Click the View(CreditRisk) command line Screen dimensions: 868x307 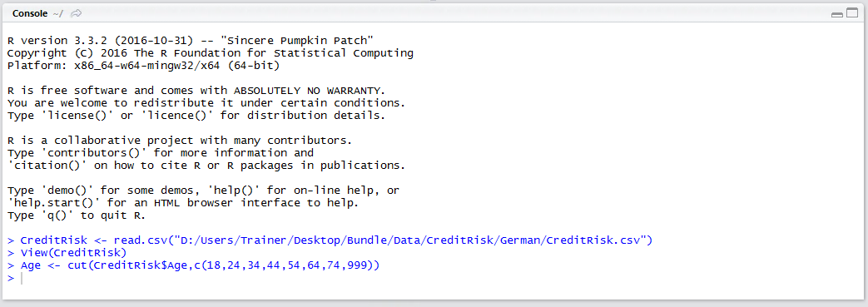pyautogui.click(x=67, y=253)
